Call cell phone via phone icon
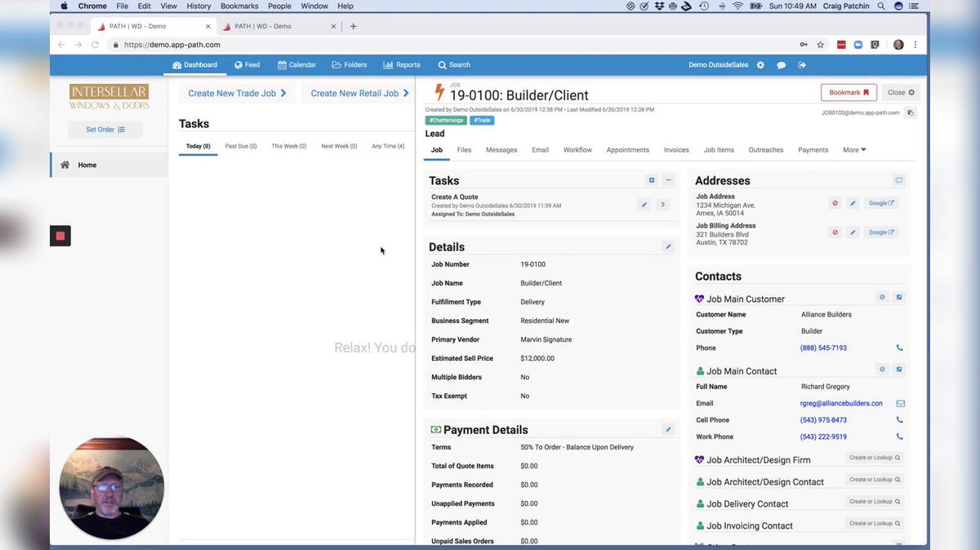Viewport: 980px width, 550px height. click(900, 420)
